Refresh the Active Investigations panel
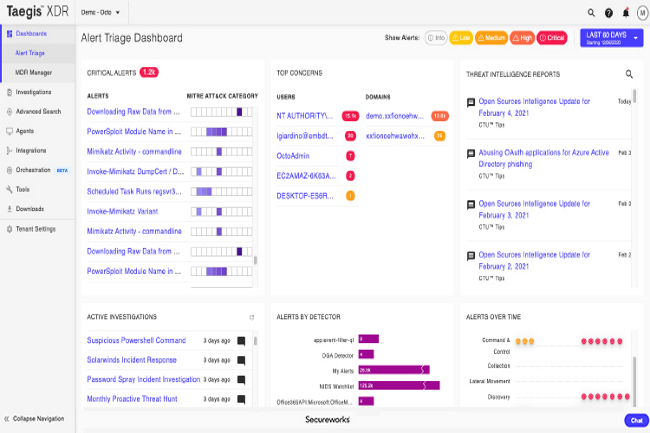The image size is (650, 433). (252, 317)
